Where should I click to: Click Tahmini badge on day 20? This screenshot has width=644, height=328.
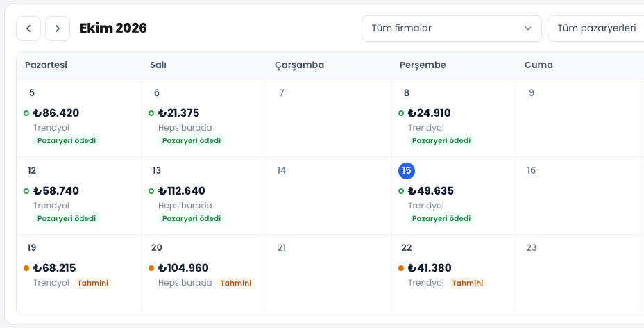236,284
